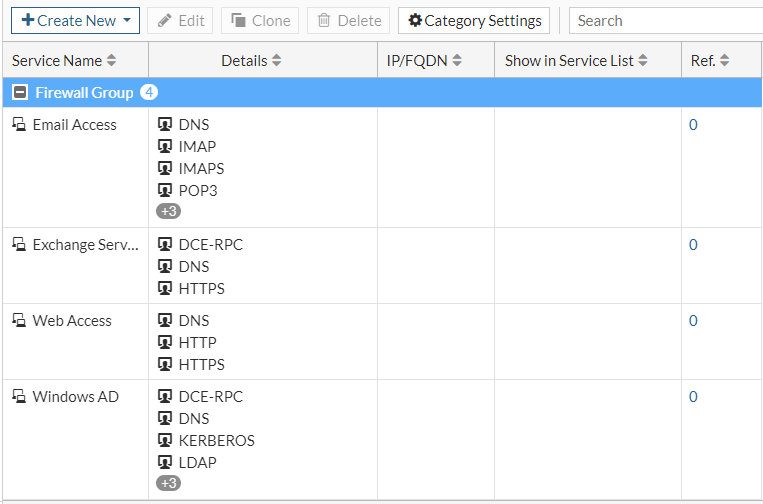Click the POP3 service icon
Screen dimensions: 763x504
pyautogui.click(x=166, y=191)
